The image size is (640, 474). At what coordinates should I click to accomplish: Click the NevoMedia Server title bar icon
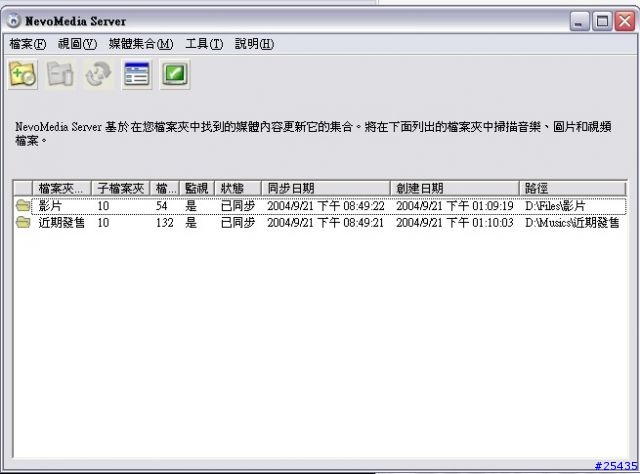(13, 20)
